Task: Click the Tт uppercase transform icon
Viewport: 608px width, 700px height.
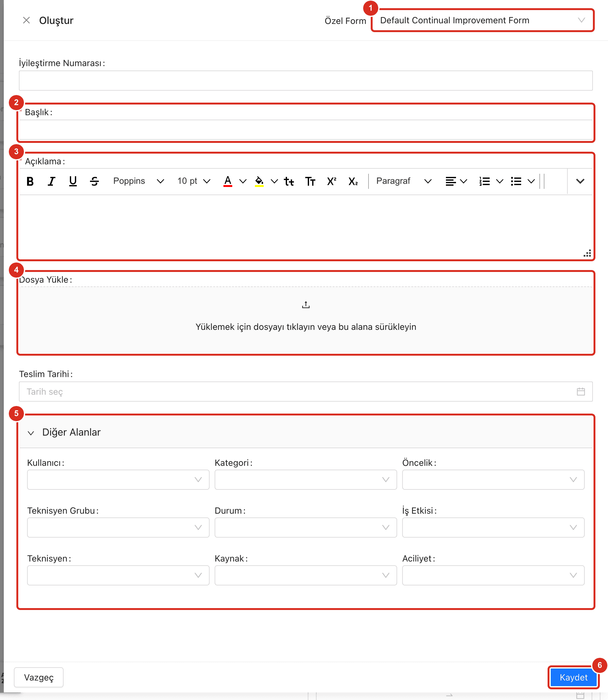Action: (310, 182)
